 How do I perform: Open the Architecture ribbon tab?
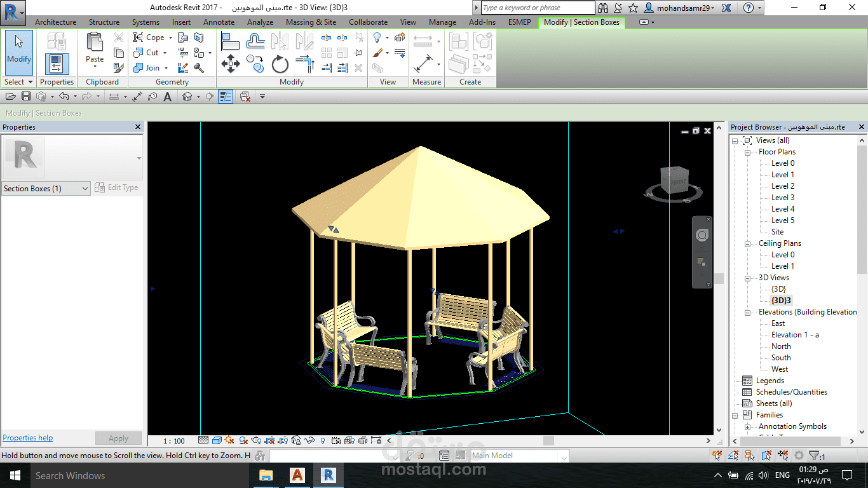[x=55, y=22]
